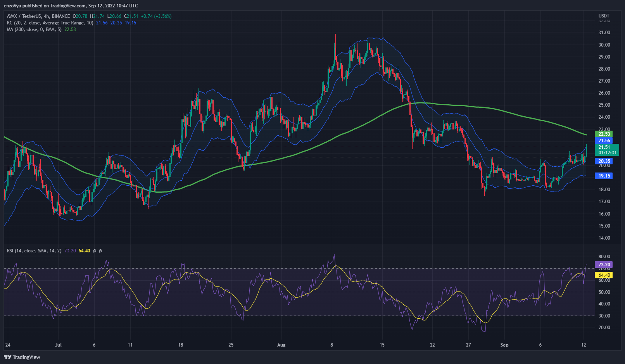Click the '18' date tick on time axis

(x=180, y=345)
